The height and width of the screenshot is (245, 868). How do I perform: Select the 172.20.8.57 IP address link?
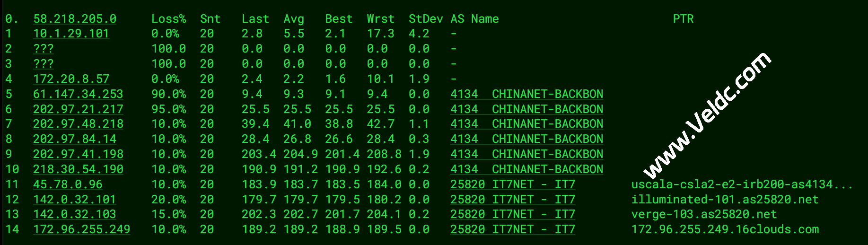(71, 79)
